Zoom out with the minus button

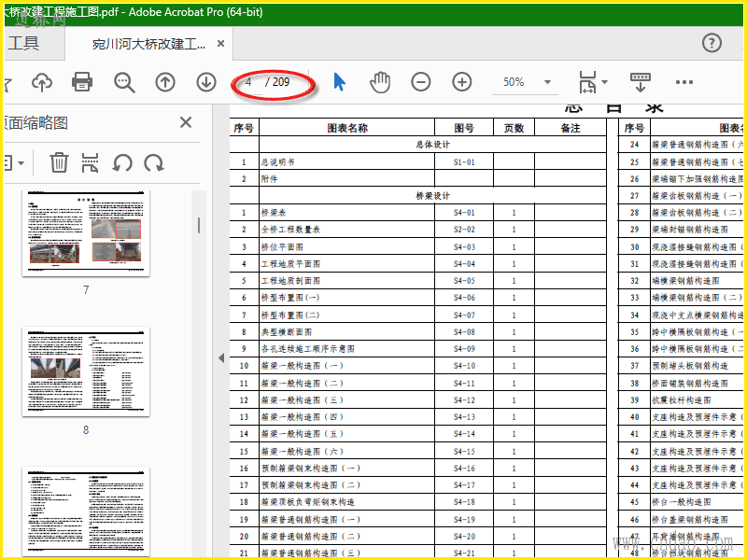pyautogui.click(x=421, y=82)
